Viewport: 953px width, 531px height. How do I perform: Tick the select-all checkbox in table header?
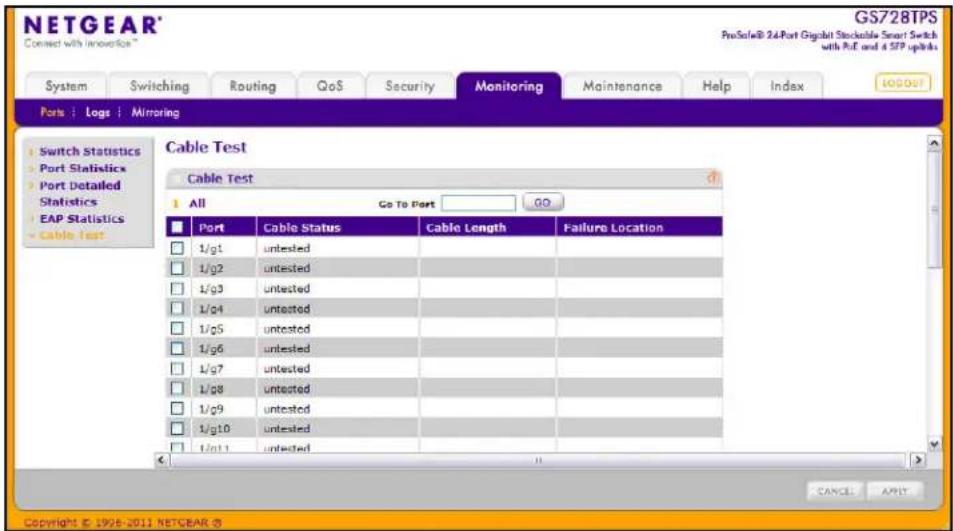[177, 227]
